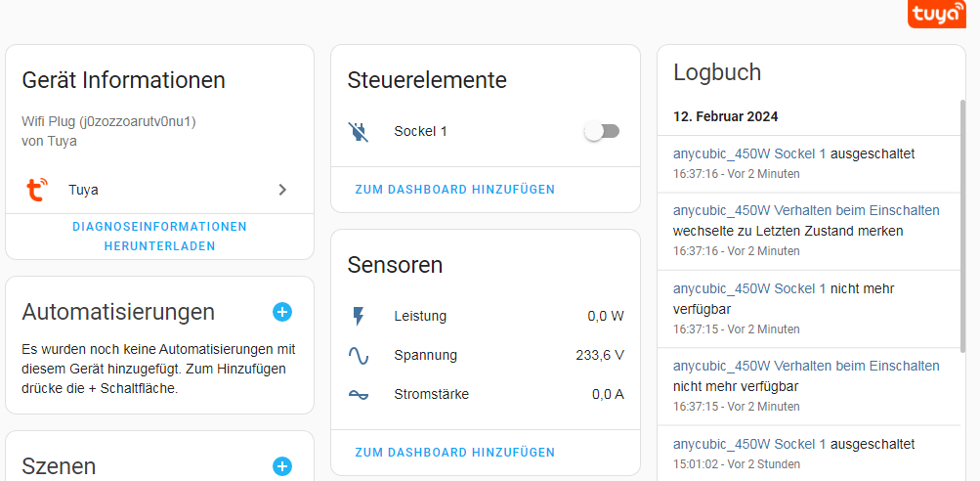
Task: Open first anycubic_450W Sockel 1 log link
Action: pyautogui.click(x=749, y=153)
